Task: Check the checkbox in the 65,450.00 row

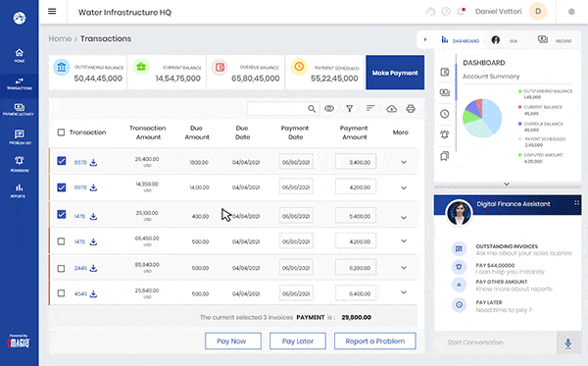Action: tap(61, 241)
